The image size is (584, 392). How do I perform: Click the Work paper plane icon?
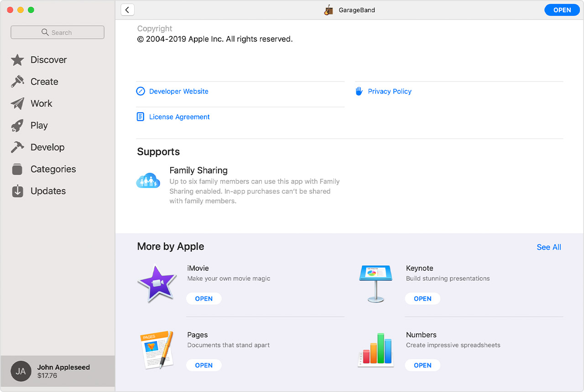[x=17, y=103]
